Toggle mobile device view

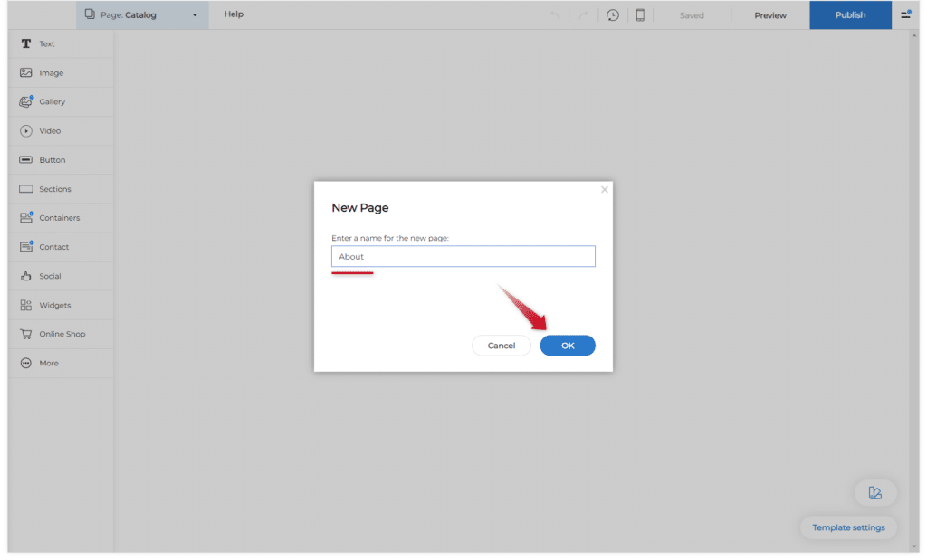click(640, 15)
